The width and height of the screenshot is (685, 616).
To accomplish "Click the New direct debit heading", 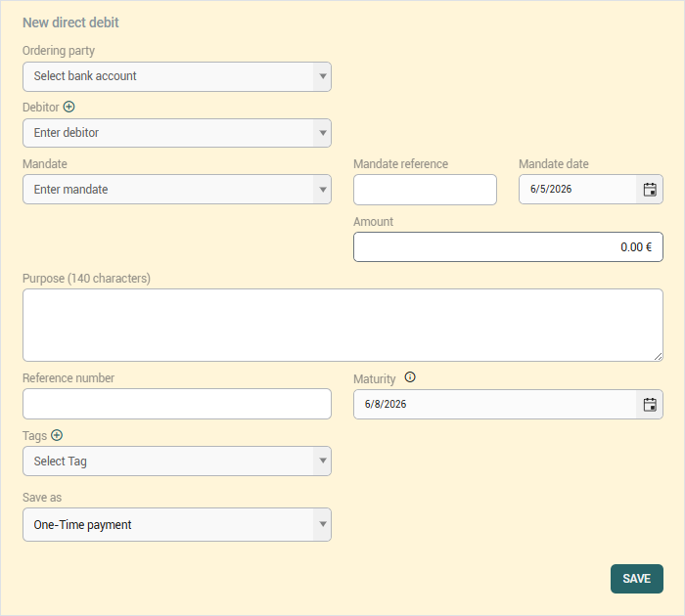I will [x=70, y=22].
